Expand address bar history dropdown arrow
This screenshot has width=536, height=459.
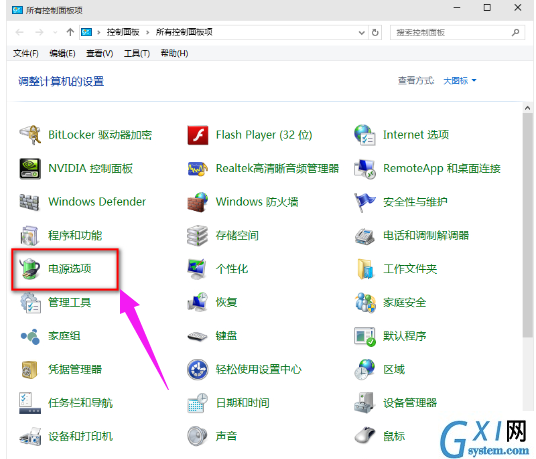pos(361,33)
